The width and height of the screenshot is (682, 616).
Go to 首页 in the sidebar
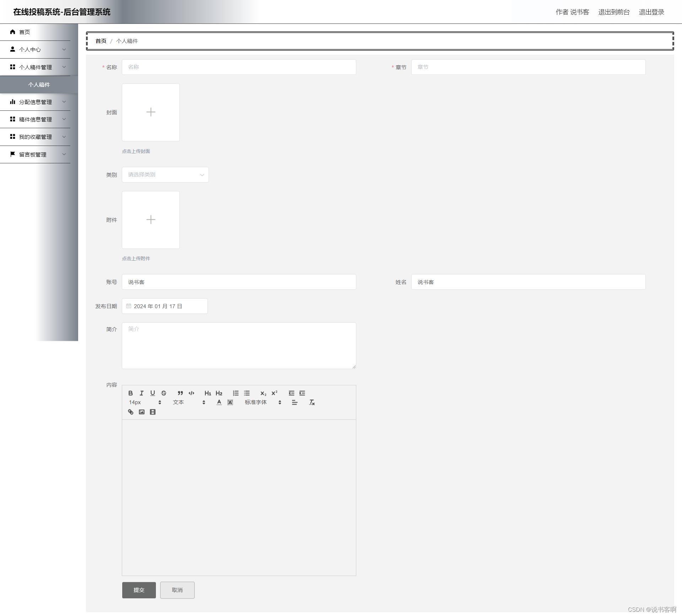pyautogui.click(x=35, y=32)
